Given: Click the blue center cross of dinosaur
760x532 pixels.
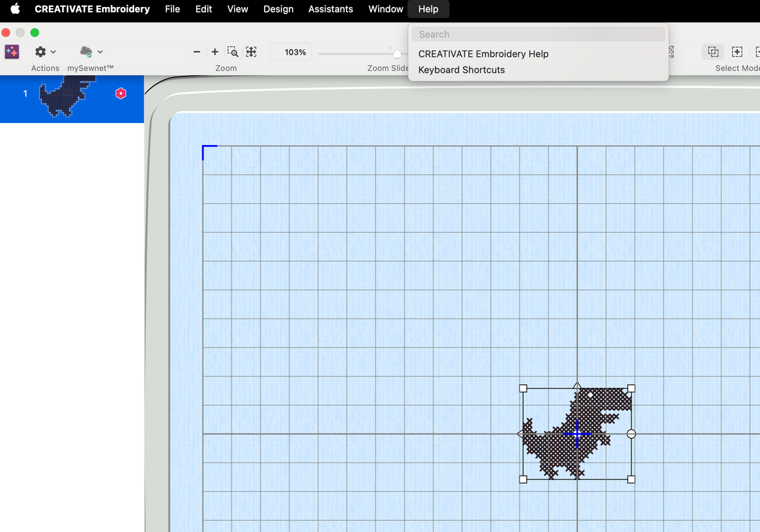Looking at the screenshot, I should 577,434.
